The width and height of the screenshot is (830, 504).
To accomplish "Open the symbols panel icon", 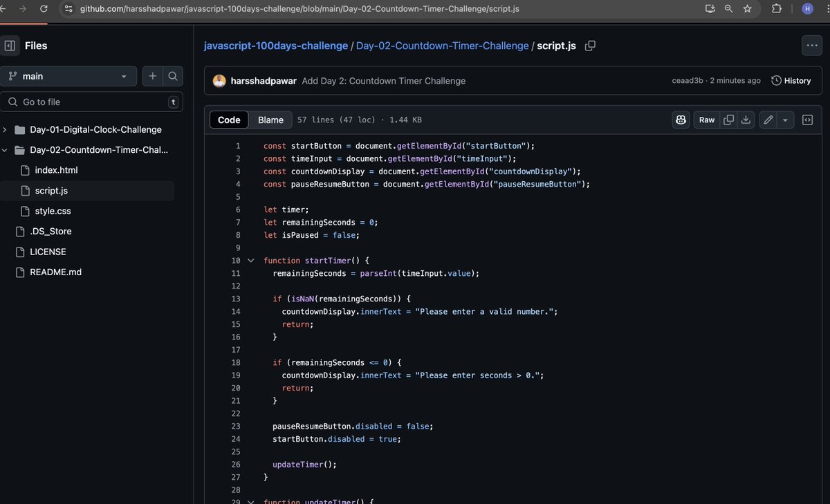I will pos(807,120).
